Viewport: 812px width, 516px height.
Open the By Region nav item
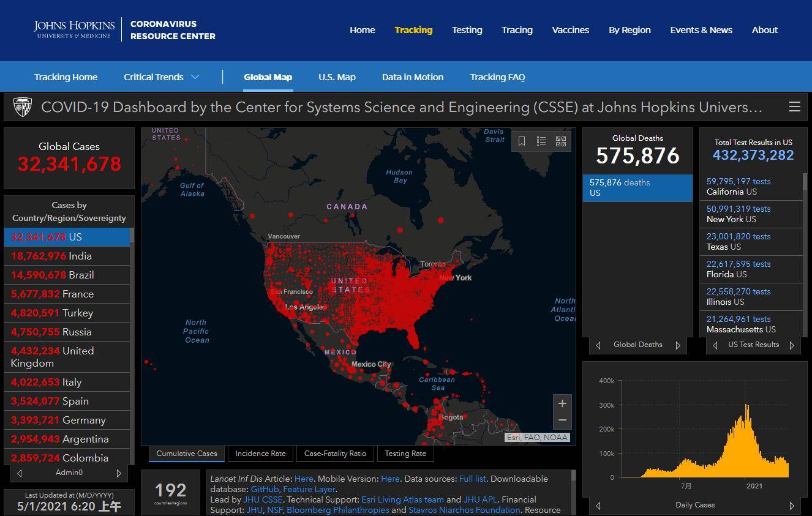point(630,30)
